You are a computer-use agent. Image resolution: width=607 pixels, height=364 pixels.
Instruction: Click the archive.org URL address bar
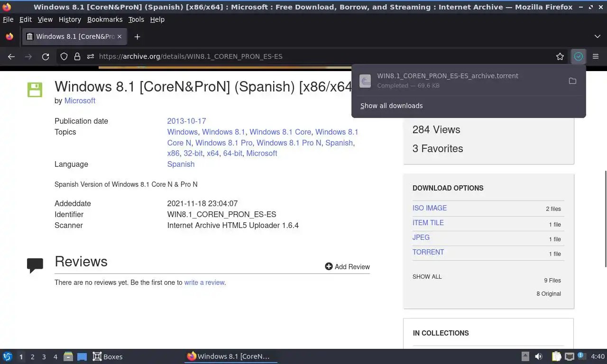point(322,56)
